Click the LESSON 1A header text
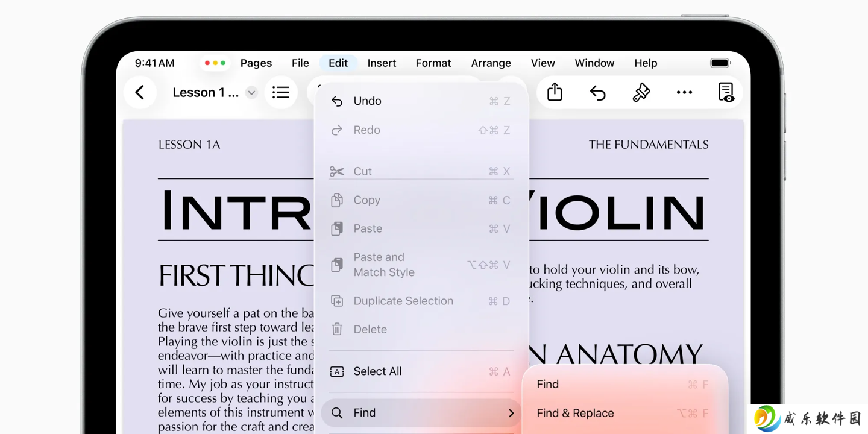This screenshot has width=868, height=434. (189, 145)
